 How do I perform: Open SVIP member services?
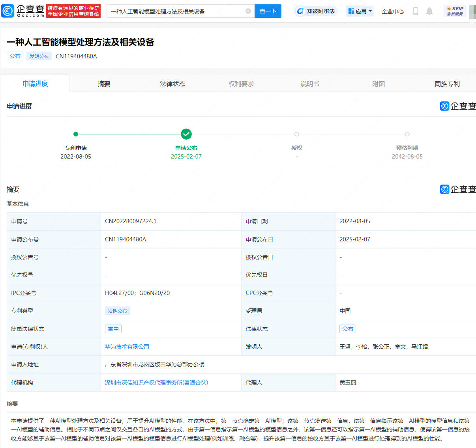click(455, 11)
